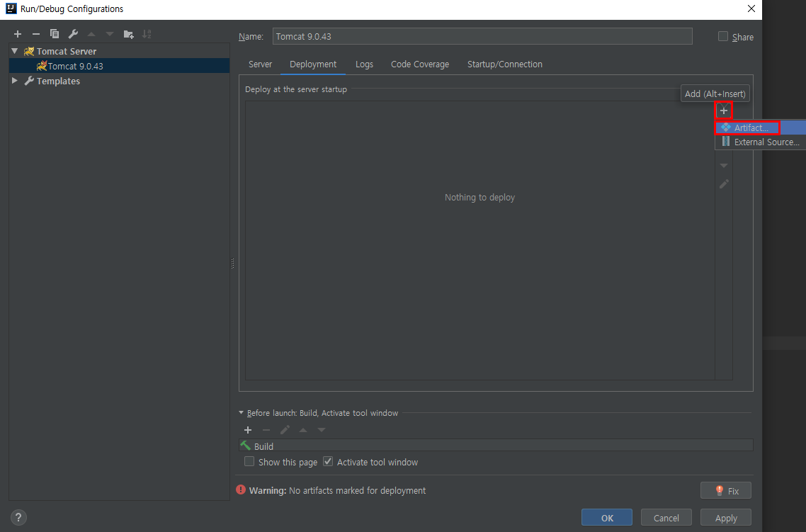Add before launch task plus icon
Screen dimensions: 806x532
click(248, 430)
